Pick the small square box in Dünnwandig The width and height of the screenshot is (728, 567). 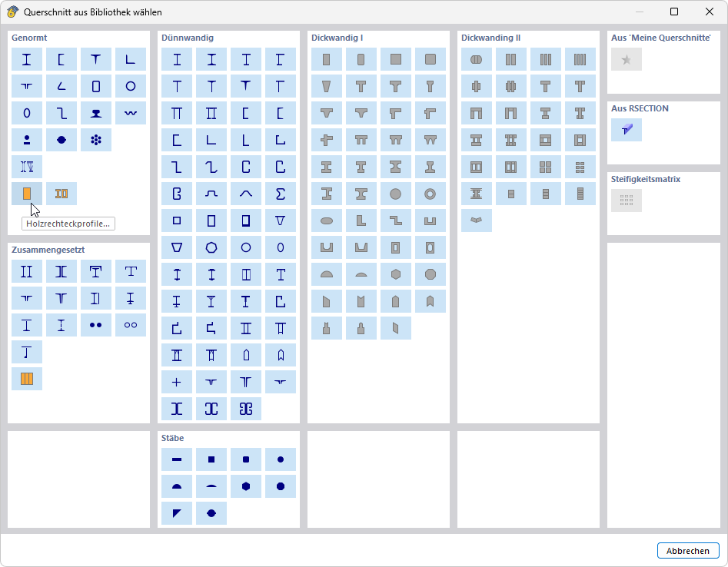point(177,220)
